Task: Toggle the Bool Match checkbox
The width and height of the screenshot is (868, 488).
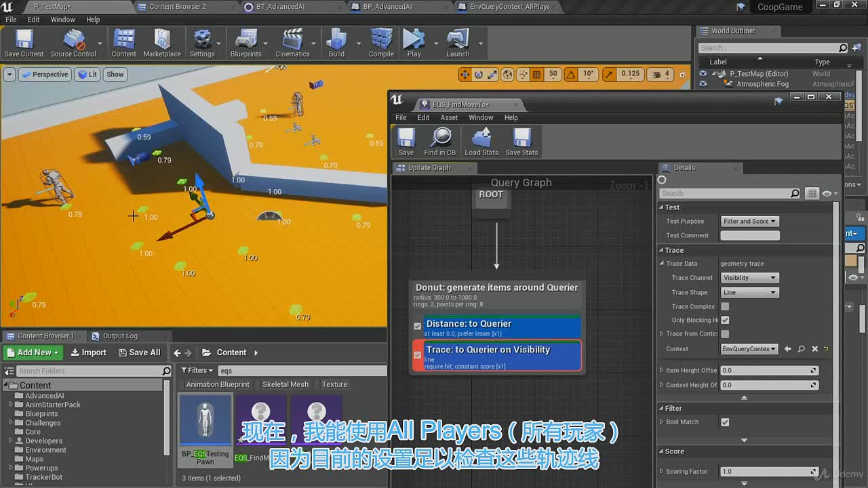Action: pos(725,422)
